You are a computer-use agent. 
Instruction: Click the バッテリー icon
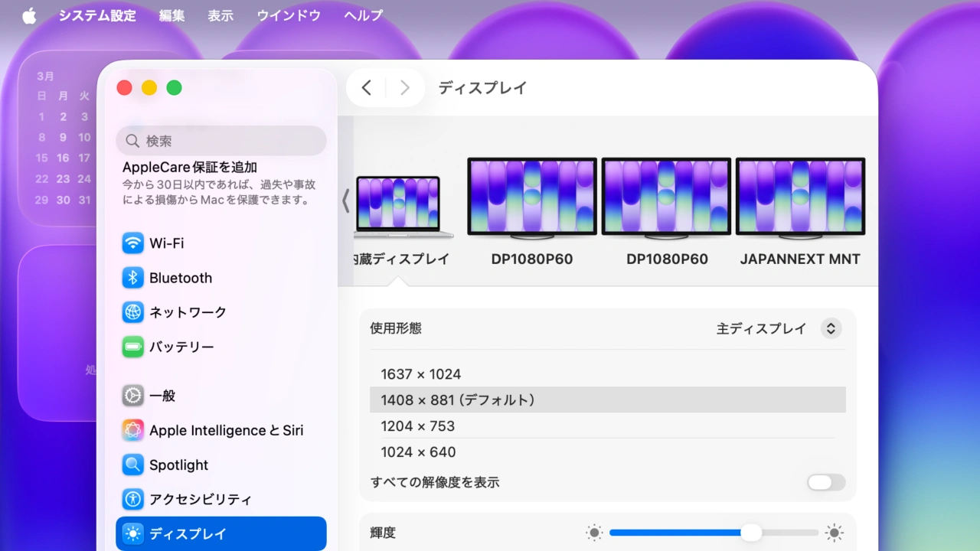[132, 347]
